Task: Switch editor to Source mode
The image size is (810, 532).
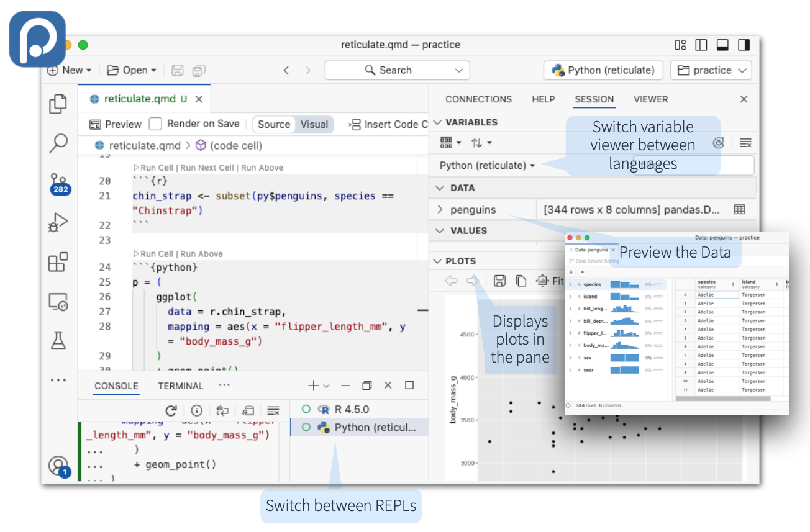Action: [x=274, y=124]
